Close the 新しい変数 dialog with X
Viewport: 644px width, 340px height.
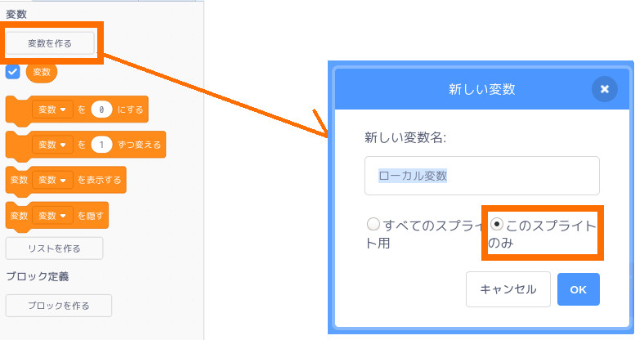tap(605, 89)
